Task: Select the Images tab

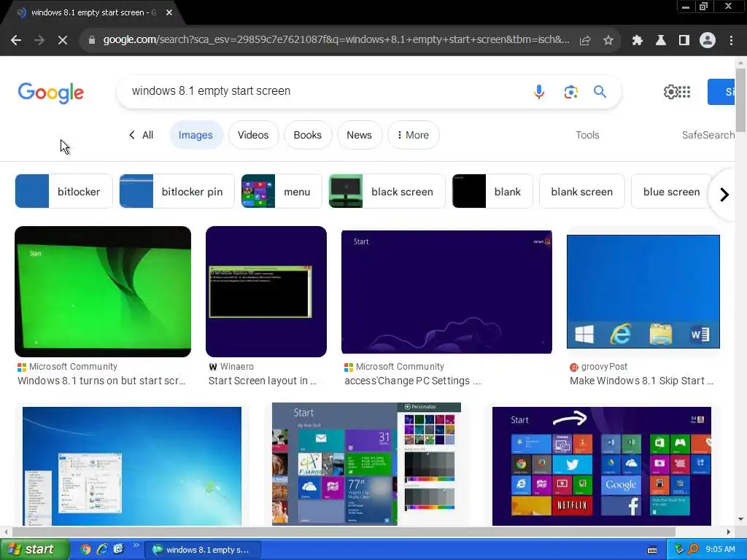Action: click(x=196, y=135)
